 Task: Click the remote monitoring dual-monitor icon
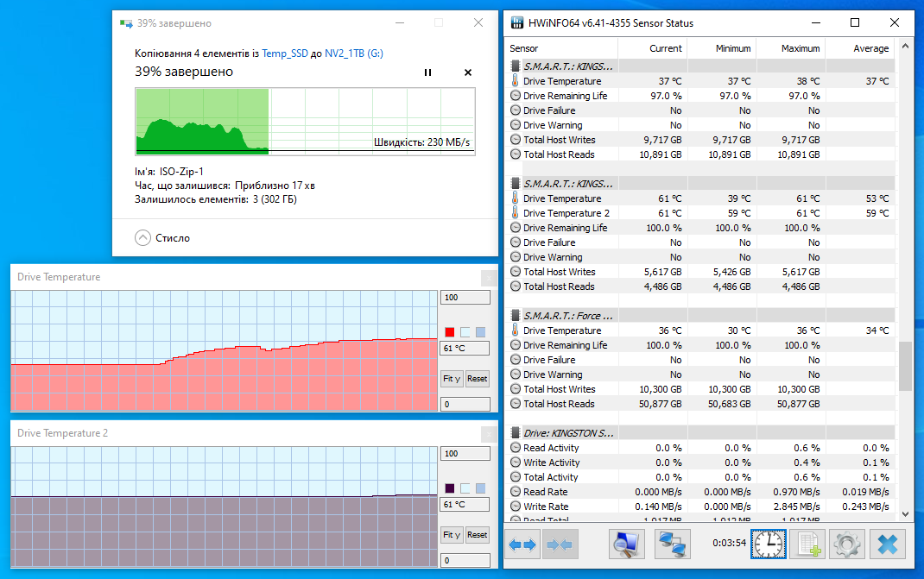coord(672,544)
